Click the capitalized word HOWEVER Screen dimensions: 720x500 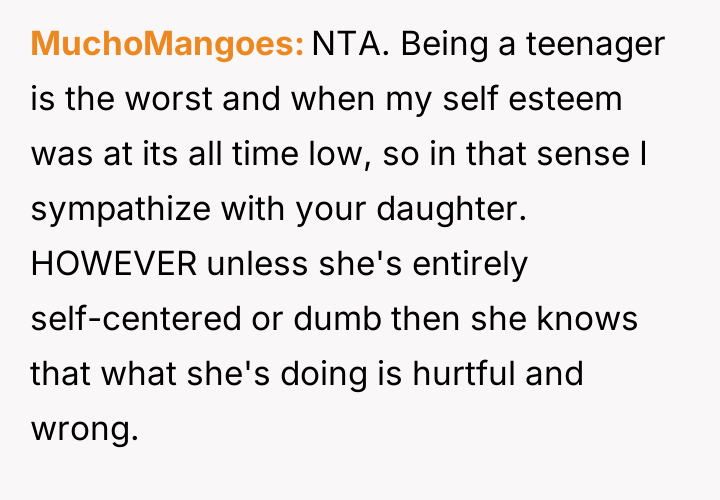pos(114,265)
